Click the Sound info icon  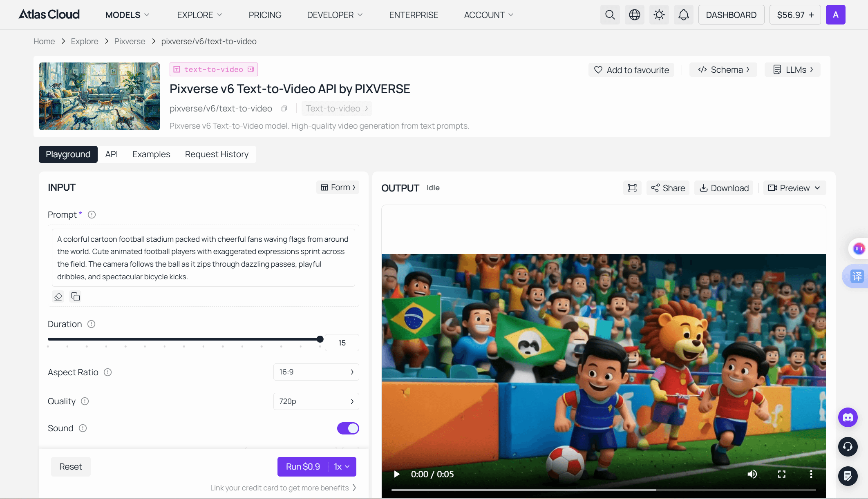click(83, 428)
